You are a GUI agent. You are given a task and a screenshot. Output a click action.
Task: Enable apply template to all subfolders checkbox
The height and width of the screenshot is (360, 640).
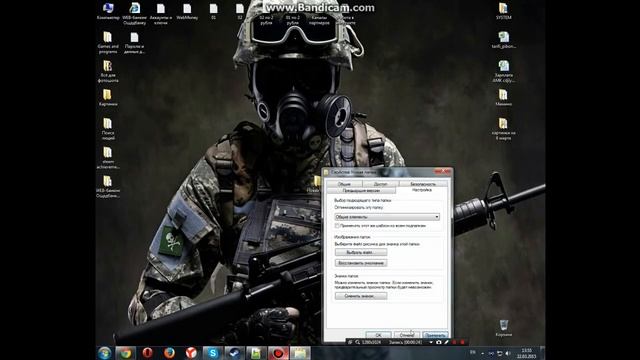pyautogui.click(x=337, y=226)
